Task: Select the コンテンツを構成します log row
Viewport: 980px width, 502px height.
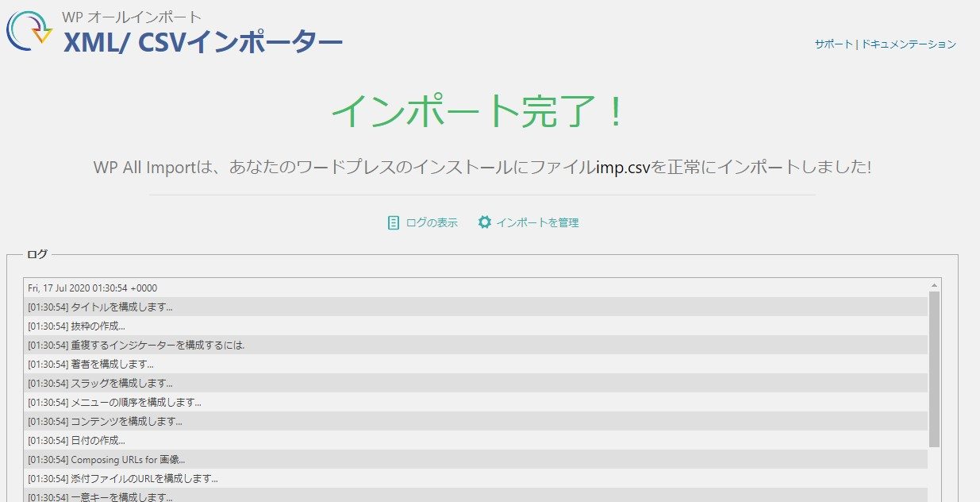Action: pos(475,421)
